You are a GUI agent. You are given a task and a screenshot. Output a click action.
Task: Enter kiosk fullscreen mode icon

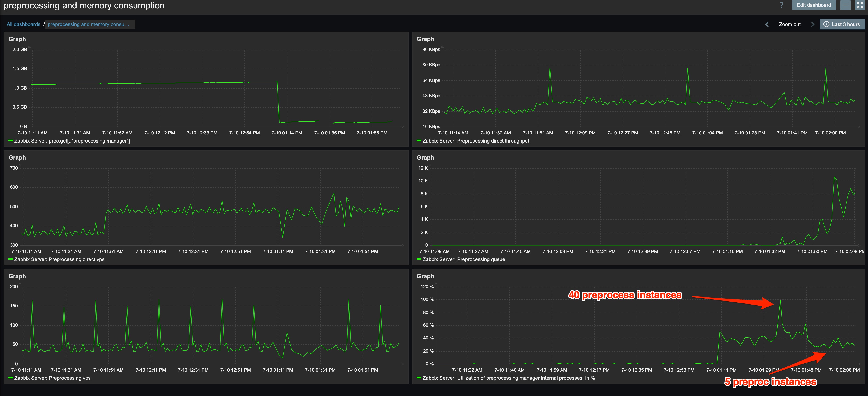[x=860, y=5]
